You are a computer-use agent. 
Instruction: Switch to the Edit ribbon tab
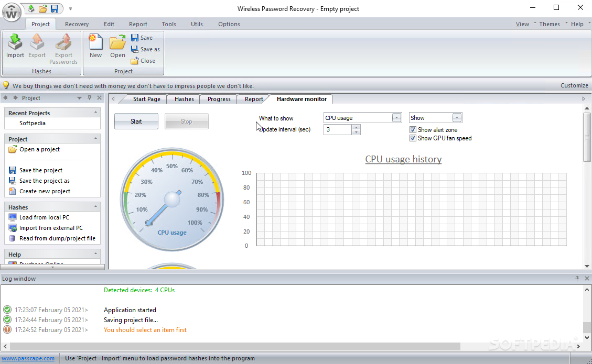(x=109, y=24)
